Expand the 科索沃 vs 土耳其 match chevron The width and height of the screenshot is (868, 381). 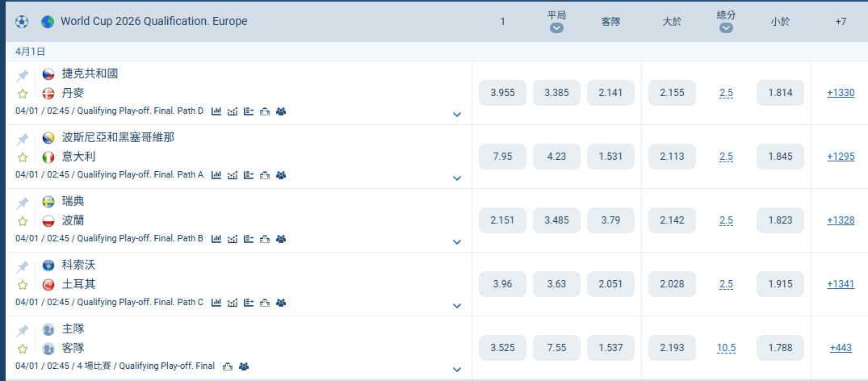[457, 306]
